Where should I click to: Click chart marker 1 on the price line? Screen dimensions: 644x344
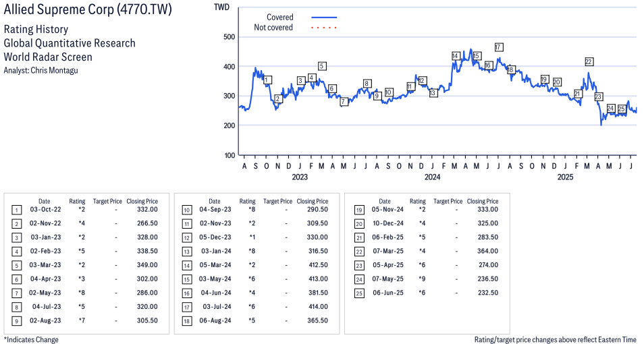coord(267,80)
